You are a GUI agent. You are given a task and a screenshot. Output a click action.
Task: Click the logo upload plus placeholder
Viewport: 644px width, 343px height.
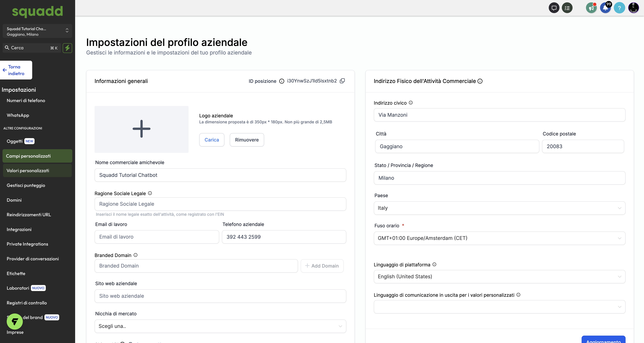tap(142, 129)
